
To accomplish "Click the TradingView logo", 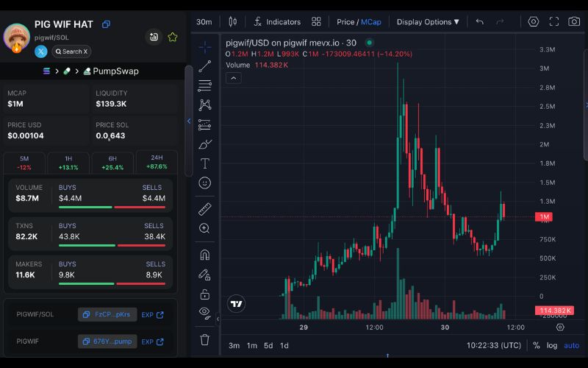I will click(x=236, y=304).
